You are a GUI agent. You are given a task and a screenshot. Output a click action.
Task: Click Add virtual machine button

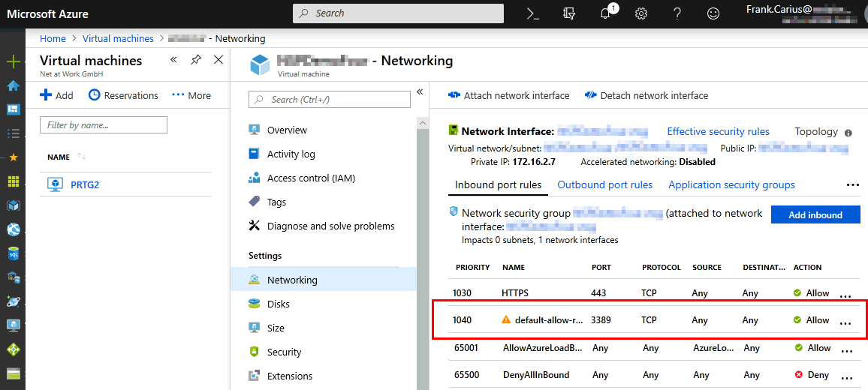[57, 96]
